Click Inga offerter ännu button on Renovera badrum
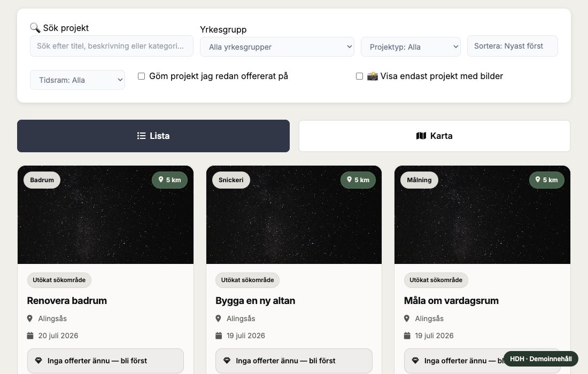The image size is (588, 374). 105,361
